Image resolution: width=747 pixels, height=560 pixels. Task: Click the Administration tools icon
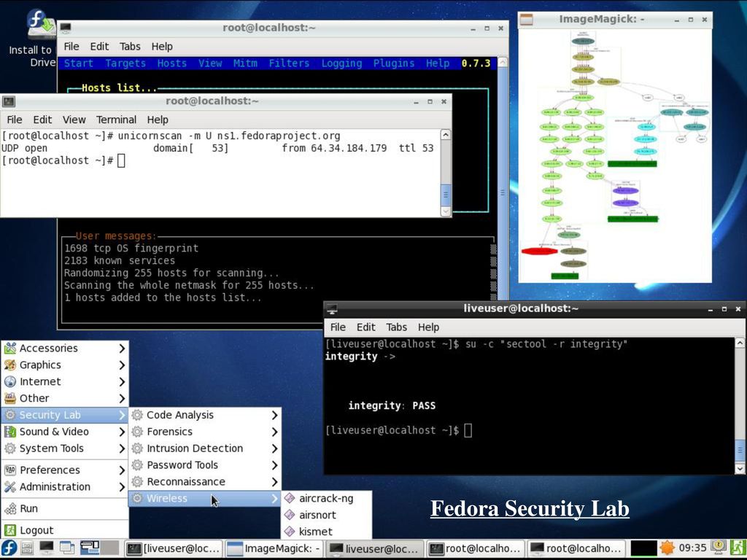pos(10,486)
